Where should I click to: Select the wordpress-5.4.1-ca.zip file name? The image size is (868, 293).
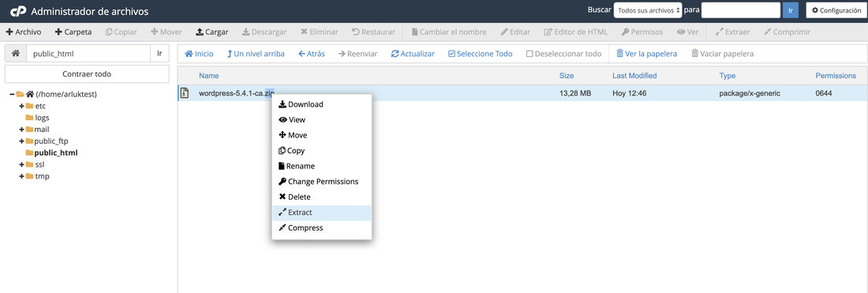point(237,93)
